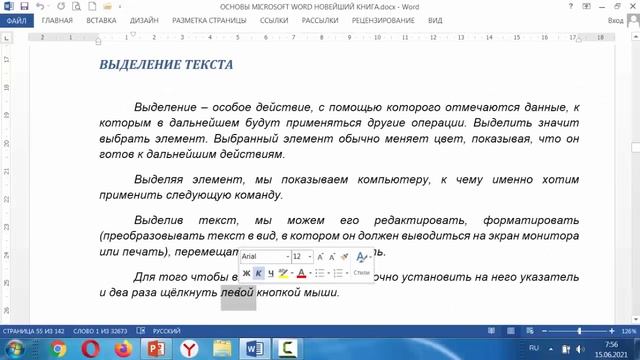The height and width of the screenshot is (360, 640).
Task: Decrease font size in mini toolbar
Action: click(x=332, y=257)
